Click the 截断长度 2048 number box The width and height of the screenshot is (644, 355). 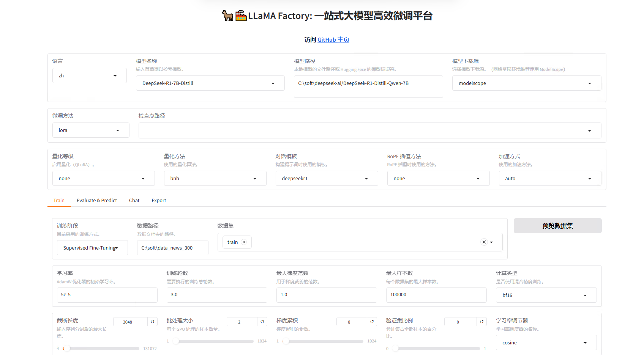[130, 322]
